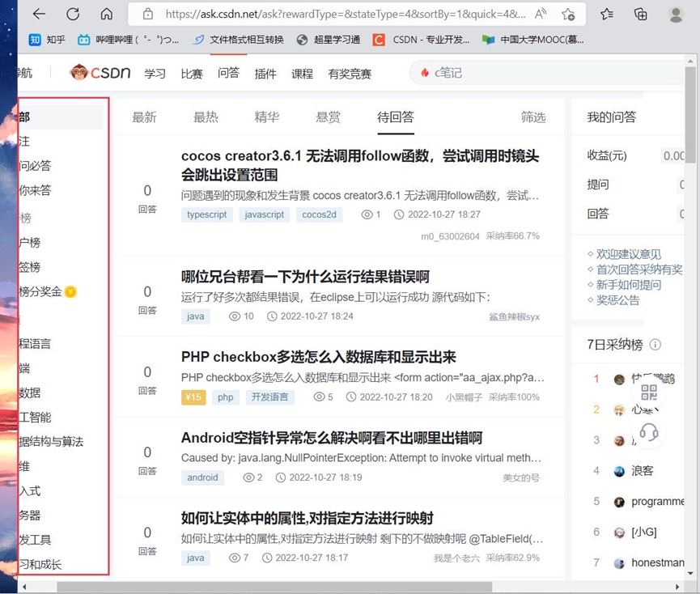Open user 小黑帽子 profile
The height and width of the screenshot is (594, 700).
tap(464, 397)
